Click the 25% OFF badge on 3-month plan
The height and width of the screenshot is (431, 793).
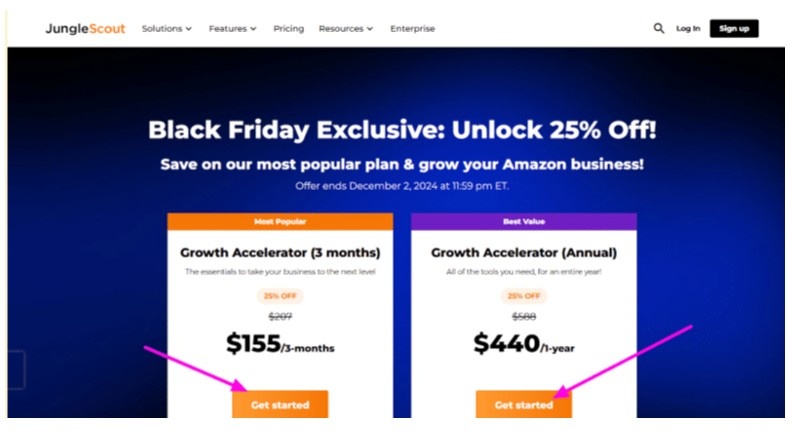(280, 296)
